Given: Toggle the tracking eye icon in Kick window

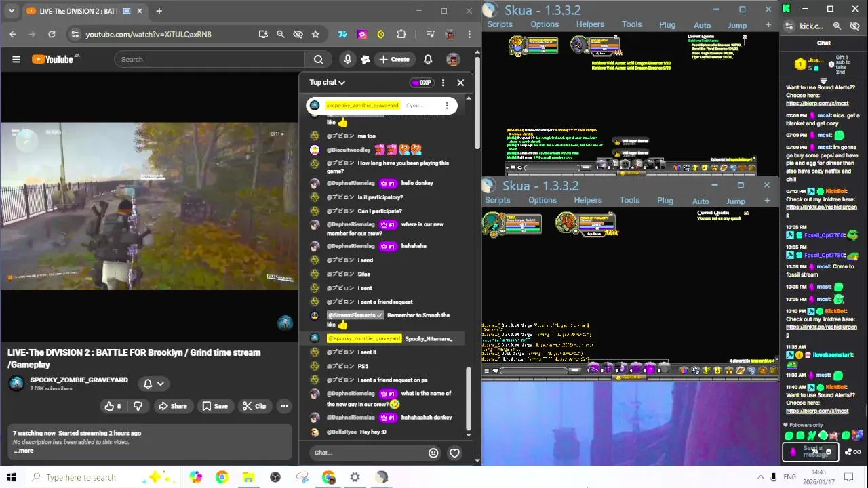Looking at the screenshot, I should click(854, 26).
